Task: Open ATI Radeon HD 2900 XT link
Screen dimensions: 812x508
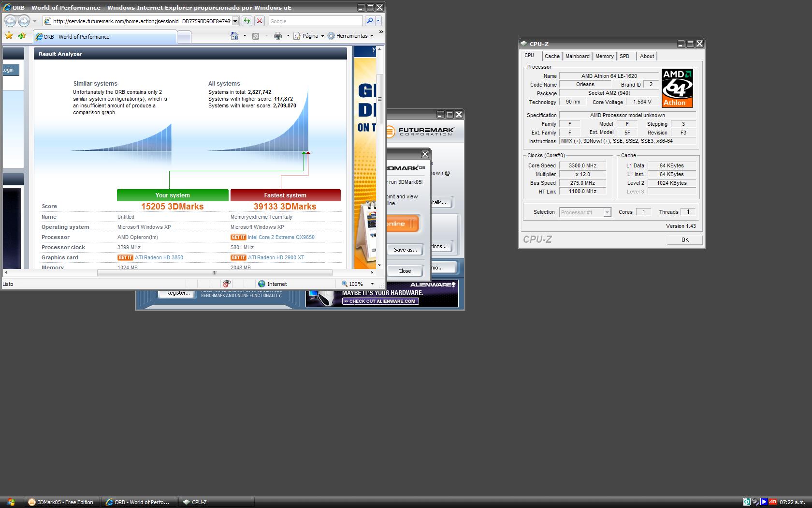Action: click(276, 257)
